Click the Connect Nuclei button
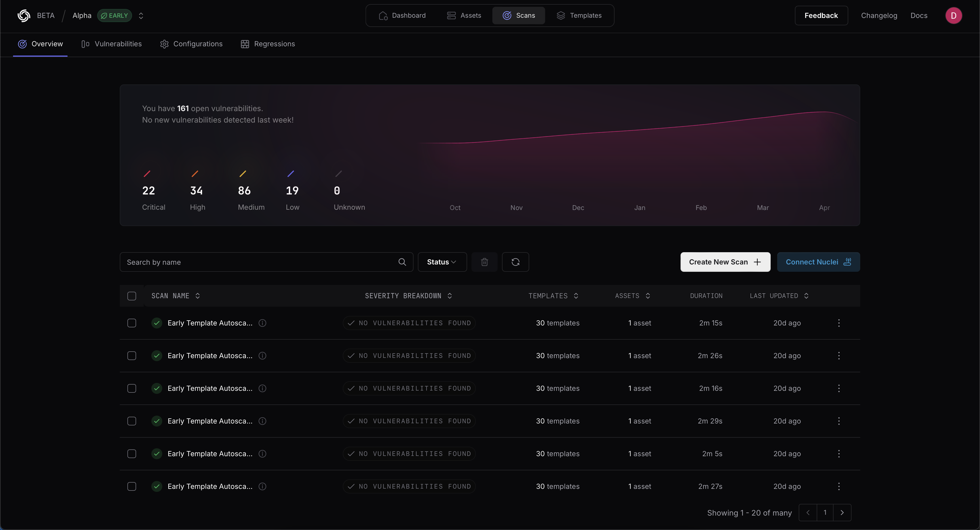Screen dimensions: 980x530 pos(818,262)
